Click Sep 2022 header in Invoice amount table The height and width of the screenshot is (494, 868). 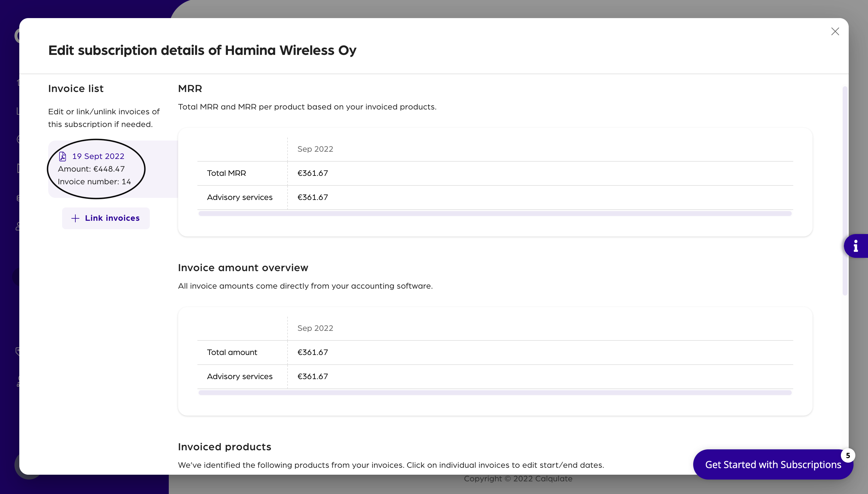coord(315,328)
